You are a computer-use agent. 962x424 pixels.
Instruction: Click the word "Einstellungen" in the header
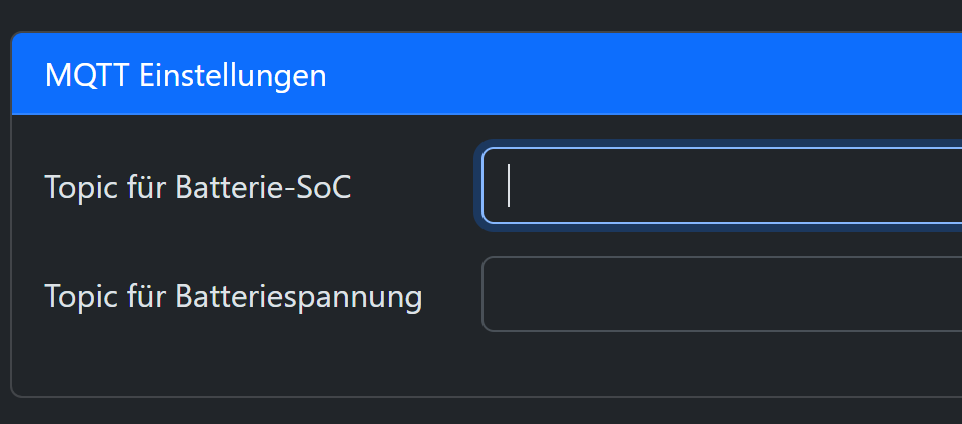[233, 75]
